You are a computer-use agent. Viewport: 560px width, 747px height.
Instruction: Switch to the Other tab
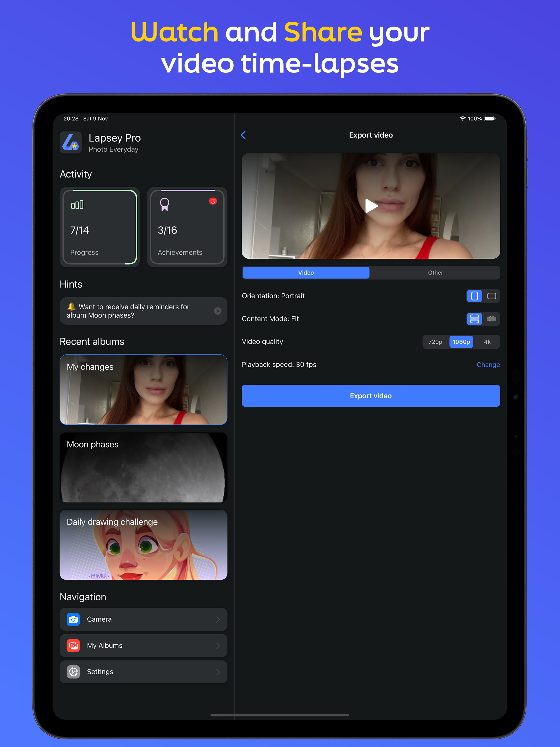[435, 273]
